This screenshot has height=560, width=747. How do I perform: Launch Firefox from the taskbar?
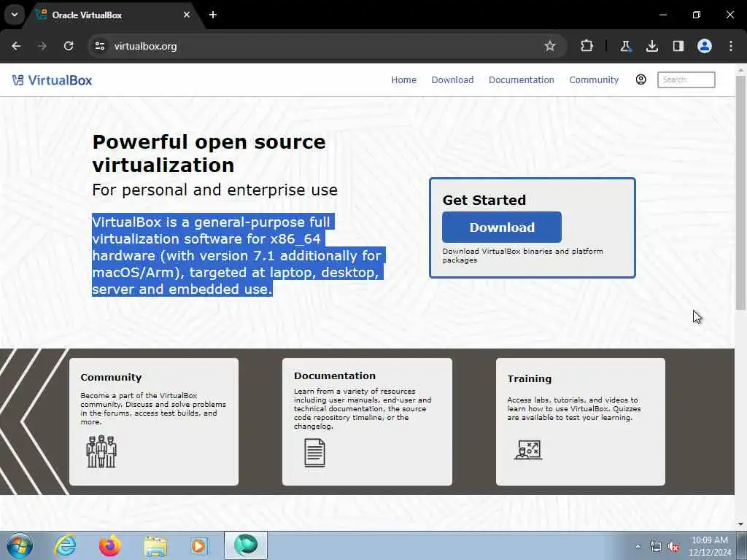(x=110, y=545)
